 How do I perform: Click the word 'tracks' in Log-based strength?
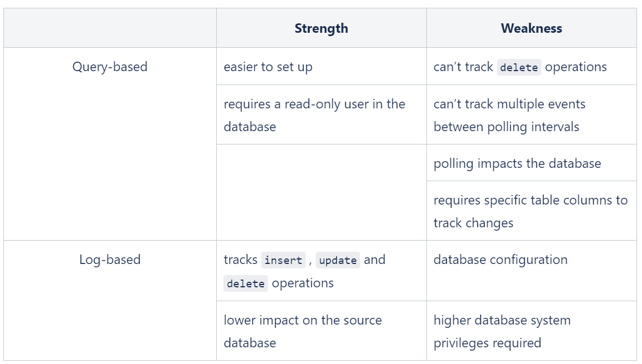(x=240, y=260)
